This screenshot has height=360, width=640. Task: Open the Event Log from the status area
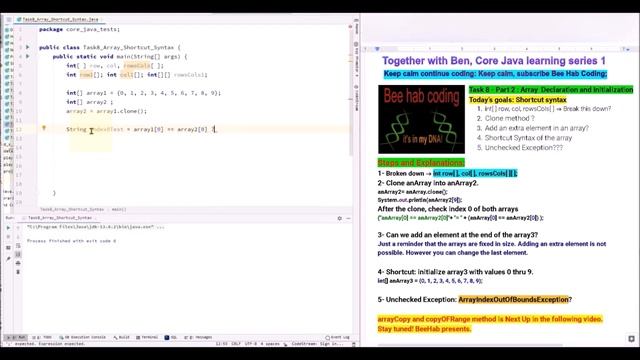click(338, 338)
